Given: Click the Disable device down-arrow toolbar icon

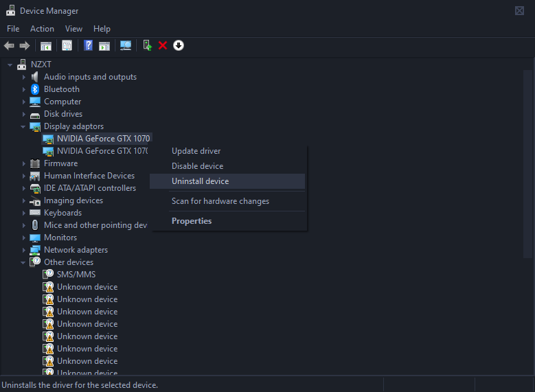Looking at the screenshot, I should pyautogui.click(x=179, y=45).
